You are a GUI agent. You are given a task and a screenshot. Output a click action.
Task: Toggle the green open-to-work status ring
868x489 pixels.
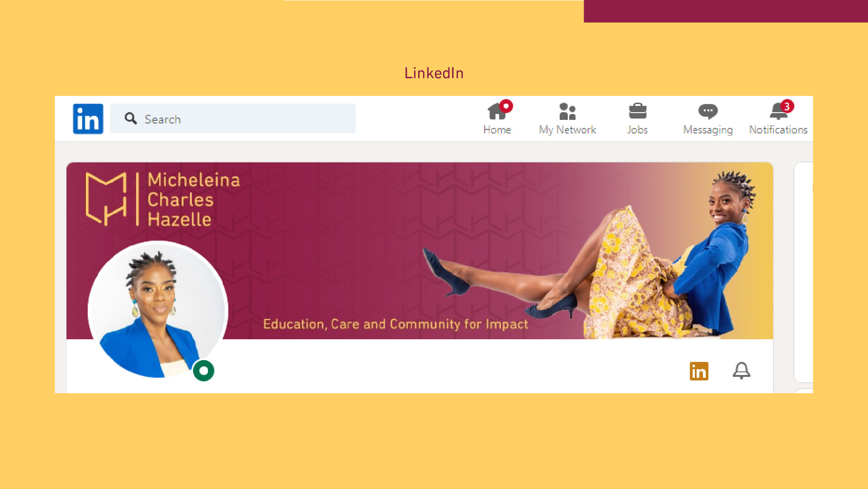pyautogui.click(x=203, y=371)
